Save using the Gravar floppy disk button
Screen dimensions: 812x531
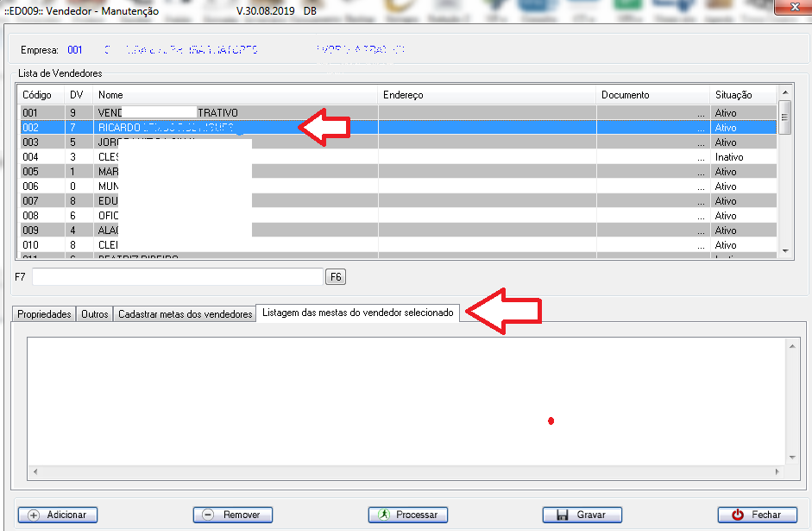582,515
